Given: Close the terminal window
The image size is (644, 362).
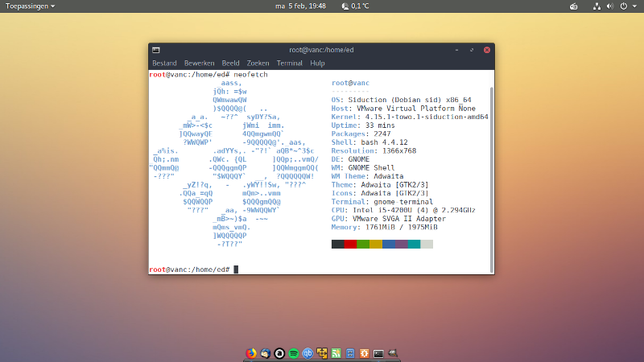Looking at the screenshot, I should (x=487, y=50).
